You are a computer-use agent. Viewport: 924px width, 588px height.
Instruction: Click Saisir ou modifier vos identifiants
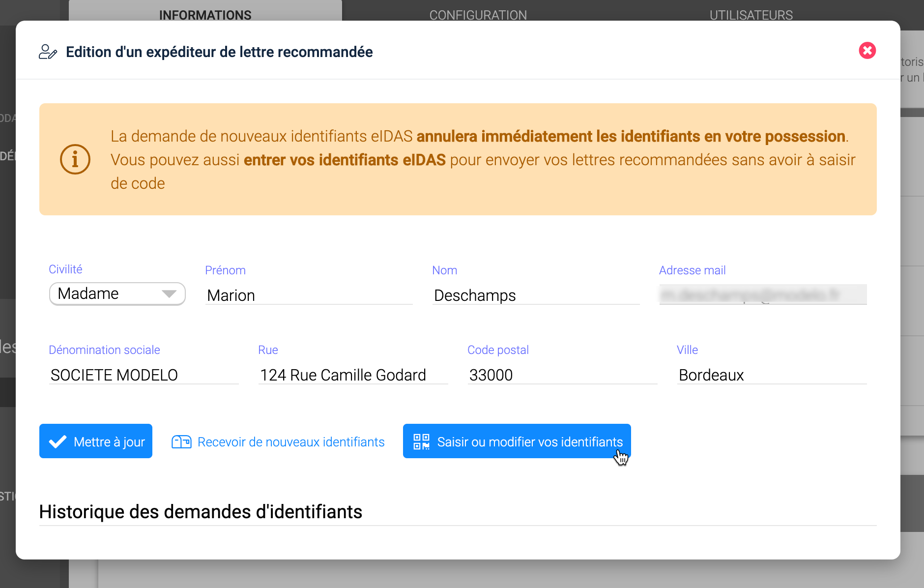(529, 442)
